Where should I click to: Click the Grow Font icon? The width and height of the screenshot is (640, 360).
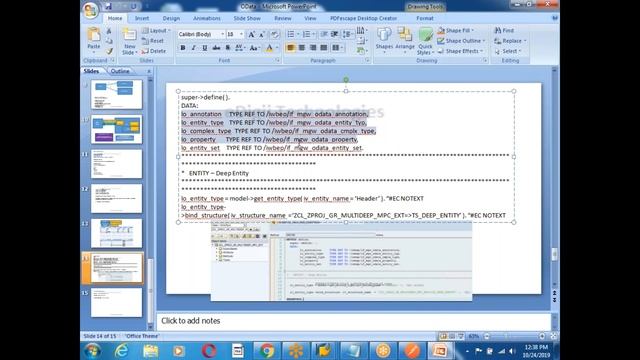point(251,35)
